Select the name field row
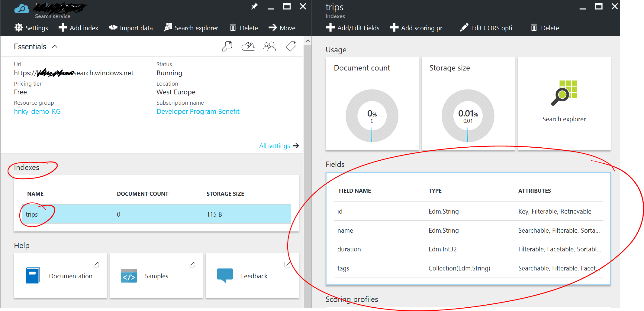Screen dimensions: 644x311 [x=468, y=230]
